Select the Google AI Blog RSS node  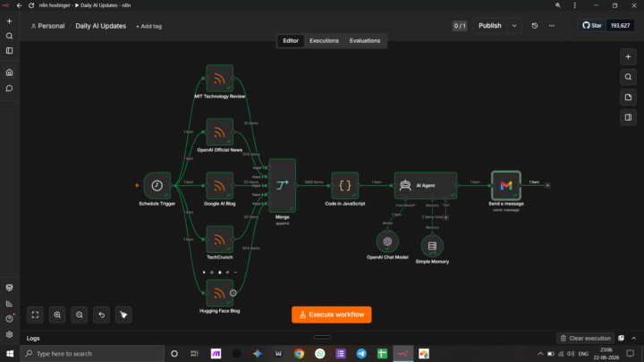[x=220, y=186]
